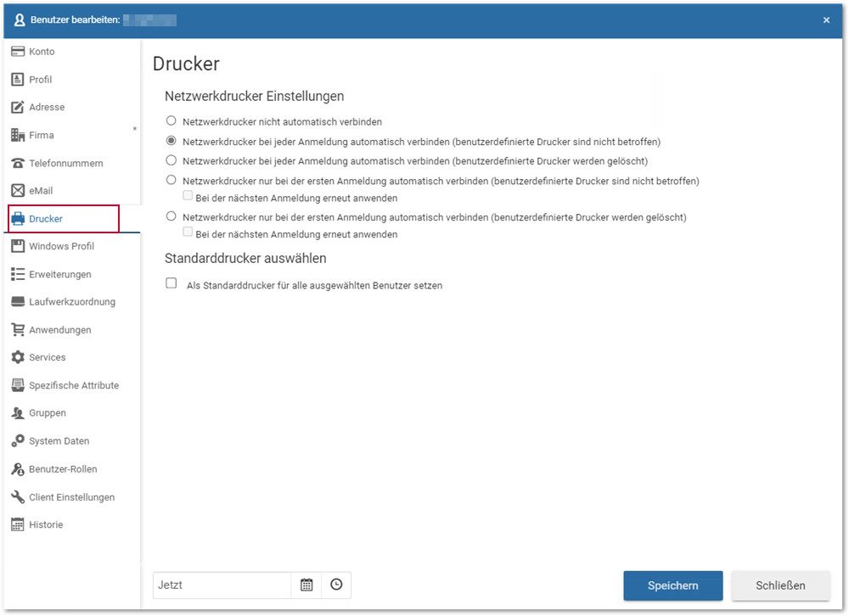Viewport: 849px width, 616px height.
Task: Select 'nur bei der ersten Anmeldung ... nicht betroffen' radio
Action: point(171,180)
